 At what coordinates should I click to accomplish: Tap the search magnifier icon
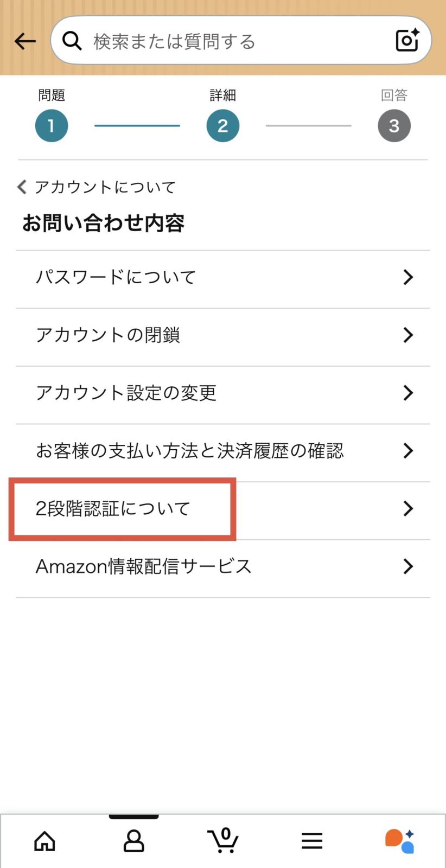click(x=72, y=41)
